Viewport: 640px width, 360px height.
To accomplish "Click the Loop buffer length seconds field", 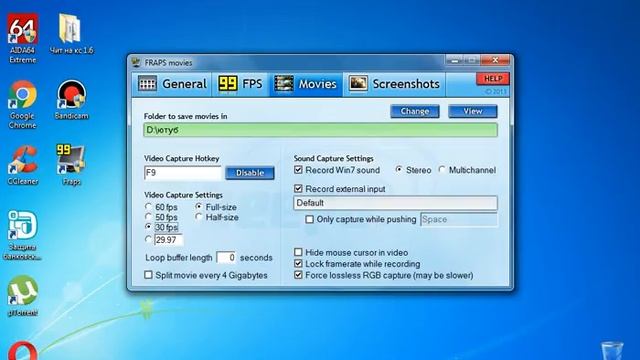I will click(226, 258).
